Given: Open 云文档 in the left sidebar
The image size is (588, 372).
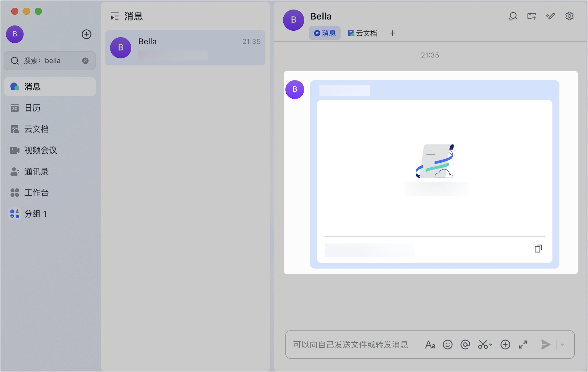Looking at the screenshot, I should click(50, 129).
